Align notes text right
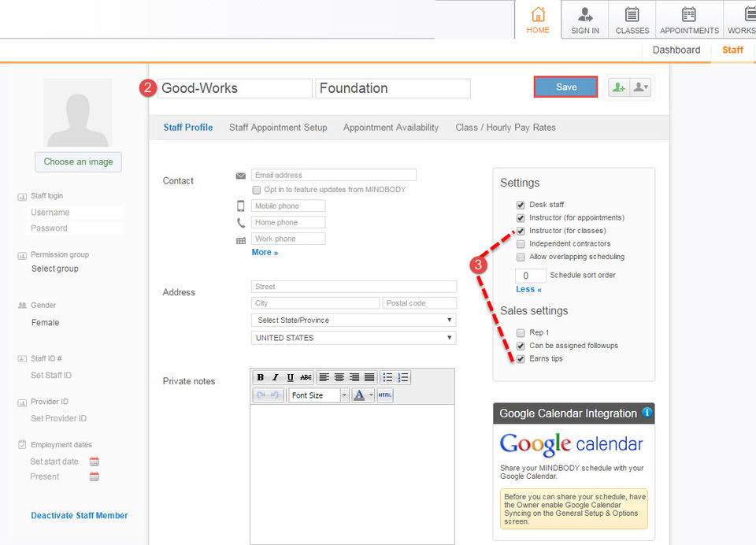 354,377
